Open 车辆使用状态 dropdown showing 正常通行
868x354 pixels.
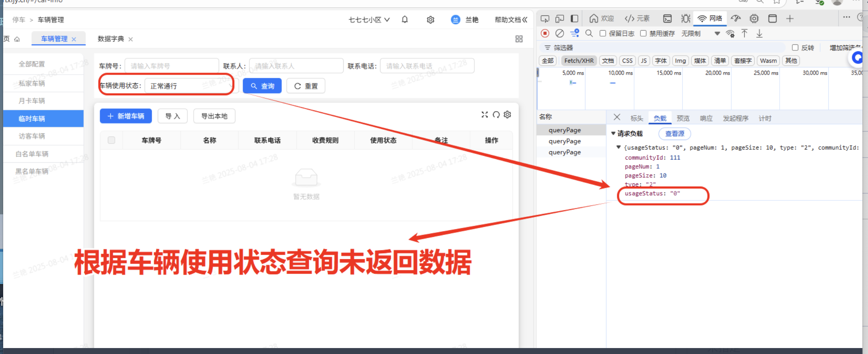[x=191, y=86]
